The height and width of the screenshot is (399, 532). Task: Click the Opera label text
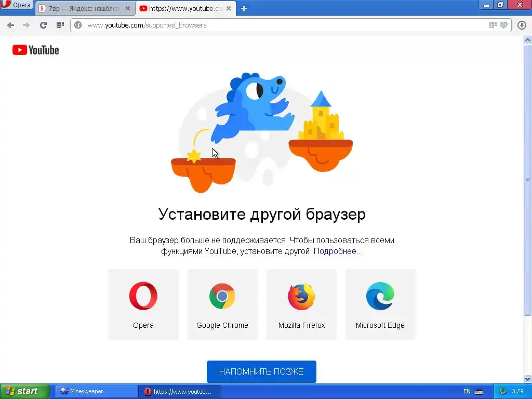pos(143,325)
